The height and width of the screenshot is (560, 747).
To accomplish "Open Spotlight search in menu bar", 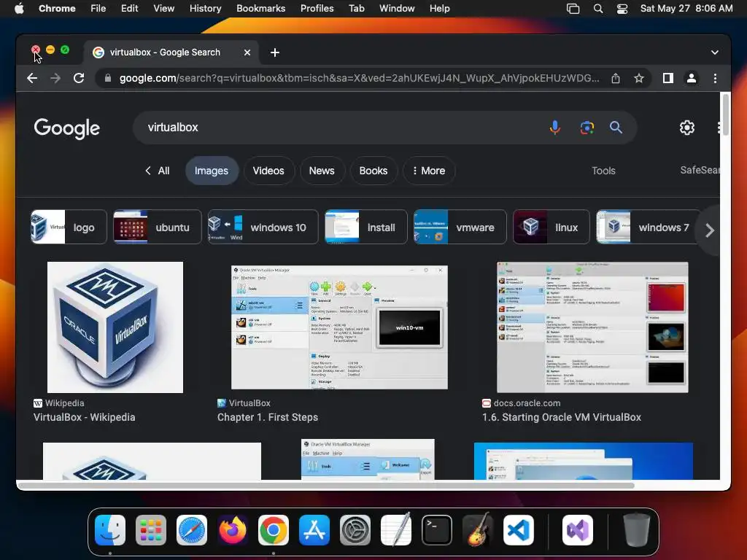I will tap(598, 8).
